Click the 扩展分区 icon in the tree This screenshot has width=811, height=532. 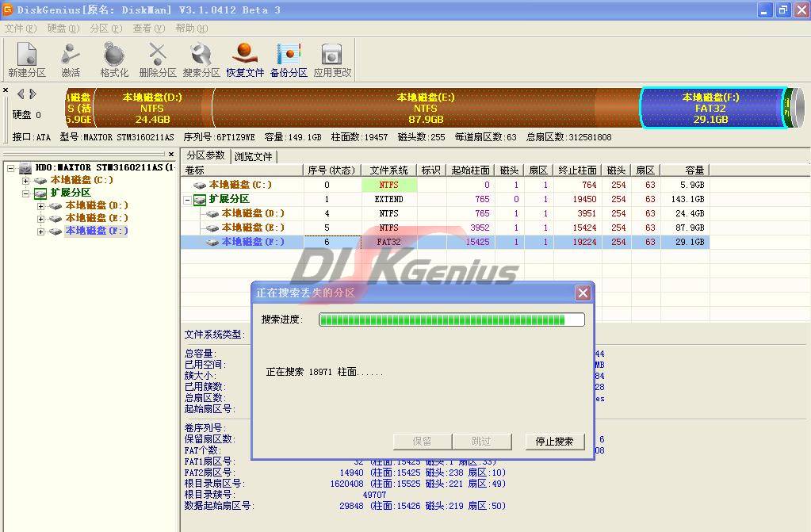click(40, 193)
